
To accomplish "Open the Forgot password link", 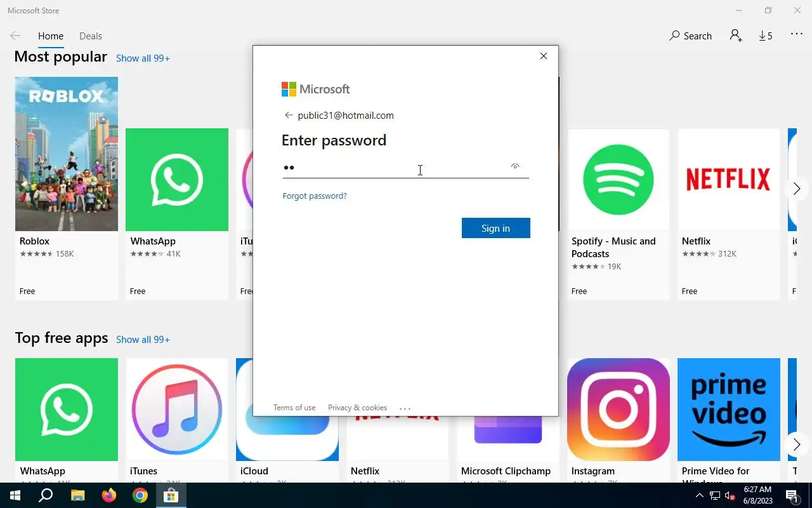I will [315, 196].
